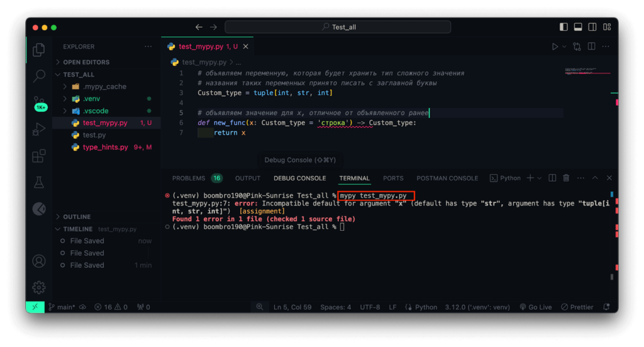Open the Extensions view

click(x=39, y=156)
